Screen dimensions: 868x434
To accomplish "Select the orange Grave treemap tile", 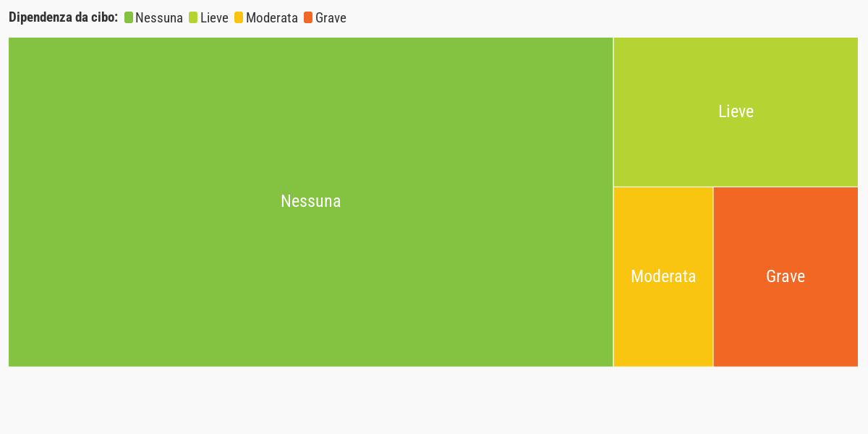I will [786, 277].
